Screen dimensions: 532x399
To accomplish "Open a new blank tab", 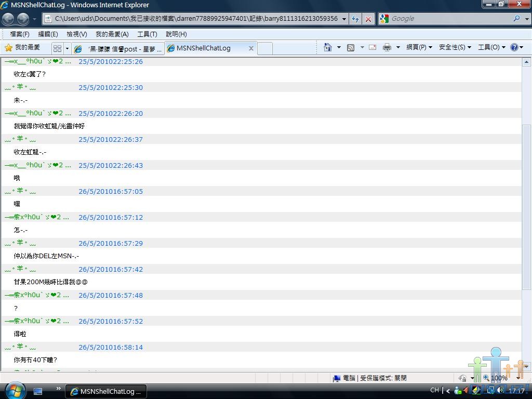I will click(x=265, y=48).
